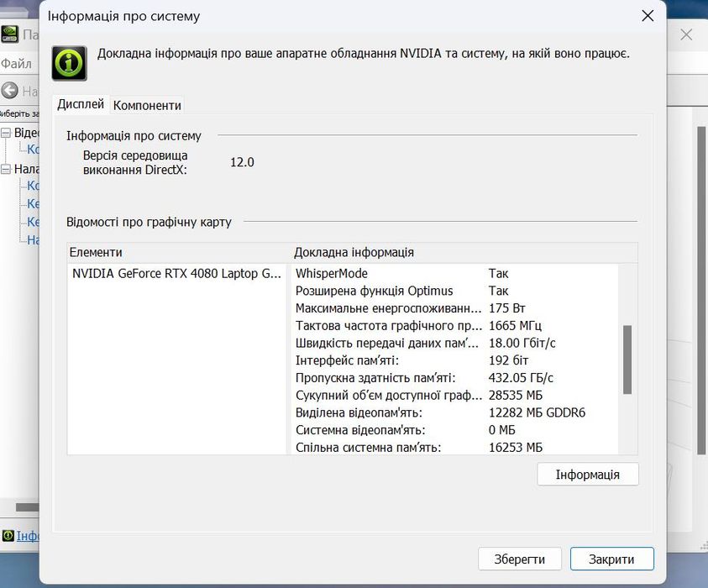Screen dimensions: 708x588
Task: Click the Зберегти button
Action: [520, 559]
